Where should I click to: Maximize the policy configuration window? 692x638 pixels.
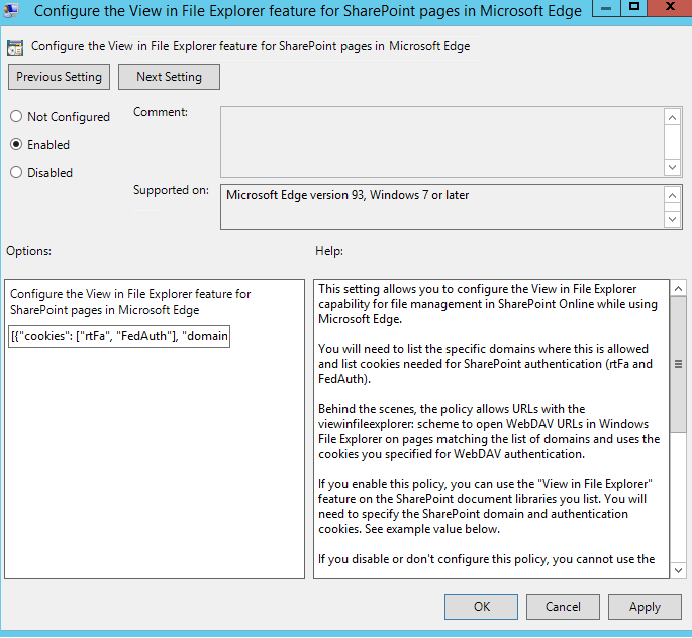pyautogui.click(x=634, y=8)
